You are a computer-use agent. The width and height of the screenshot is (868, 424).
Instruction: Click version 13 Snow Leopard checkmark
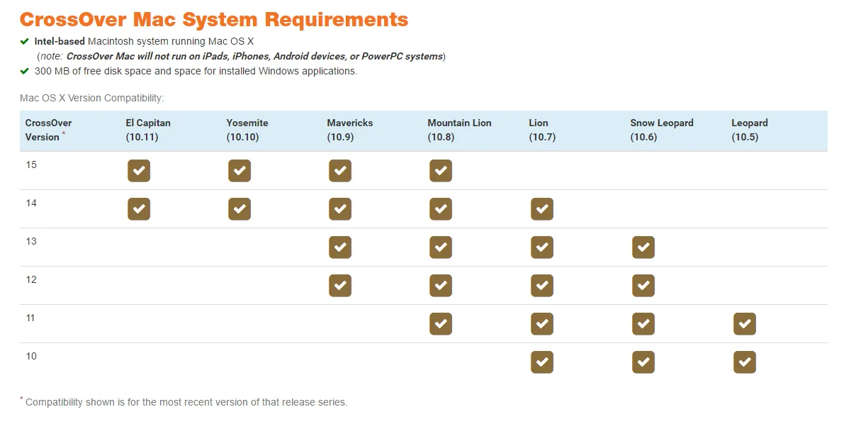tap(643, 247)
